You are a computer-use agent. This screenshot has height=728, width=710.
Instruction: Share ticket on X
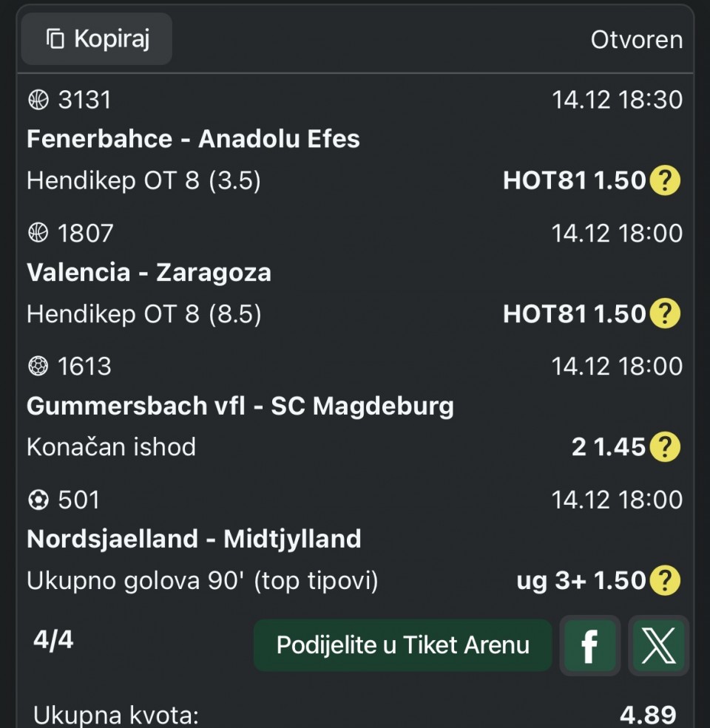[x=657, y=645]
